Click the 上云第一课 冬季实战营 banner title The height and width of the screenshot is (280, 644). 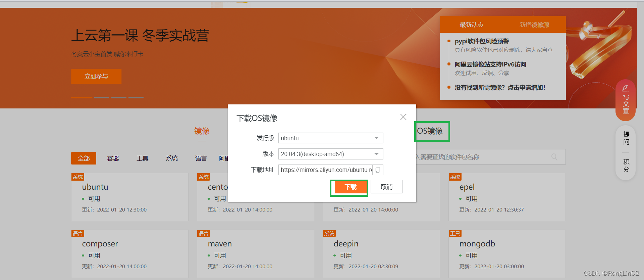click(x=140, y=35)
